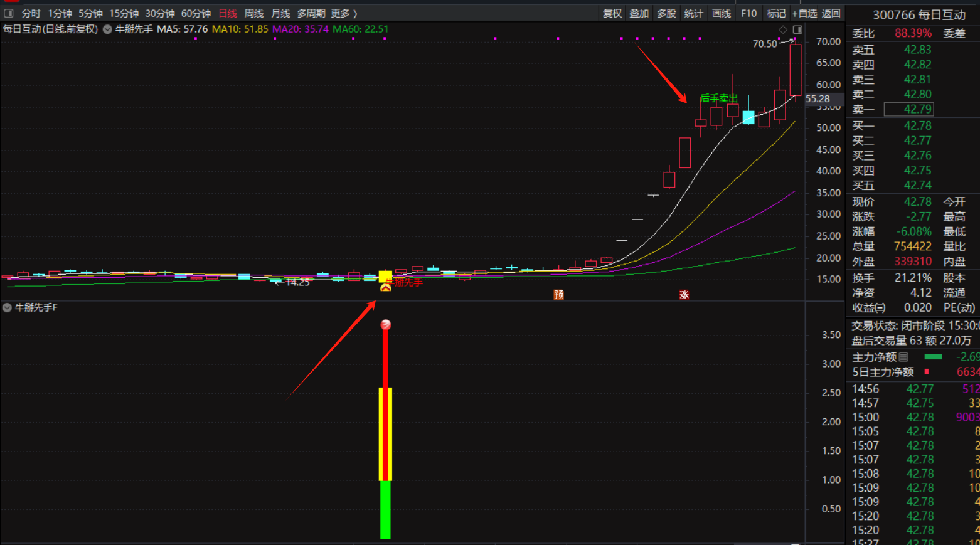The image size is (980, 545).
Task: Click the 涨 event marker icon
Action: click(684, 295)
